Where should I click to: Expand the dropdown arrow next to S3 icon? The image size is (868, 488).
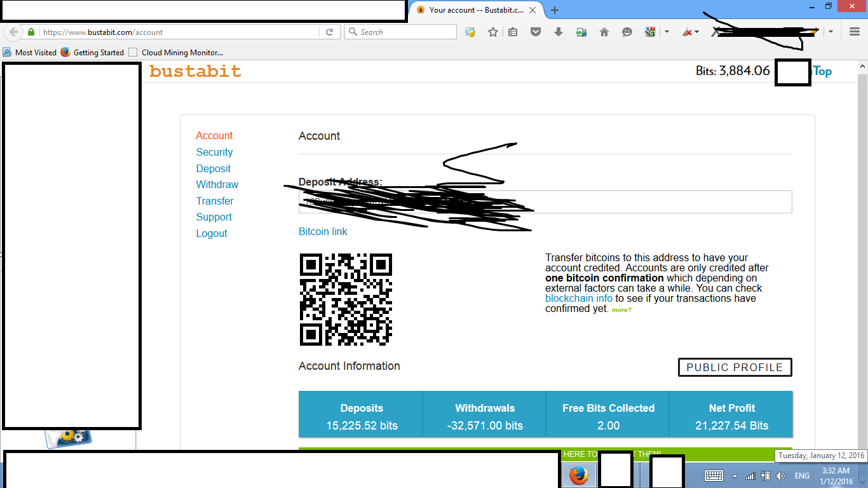click(667, 32)
